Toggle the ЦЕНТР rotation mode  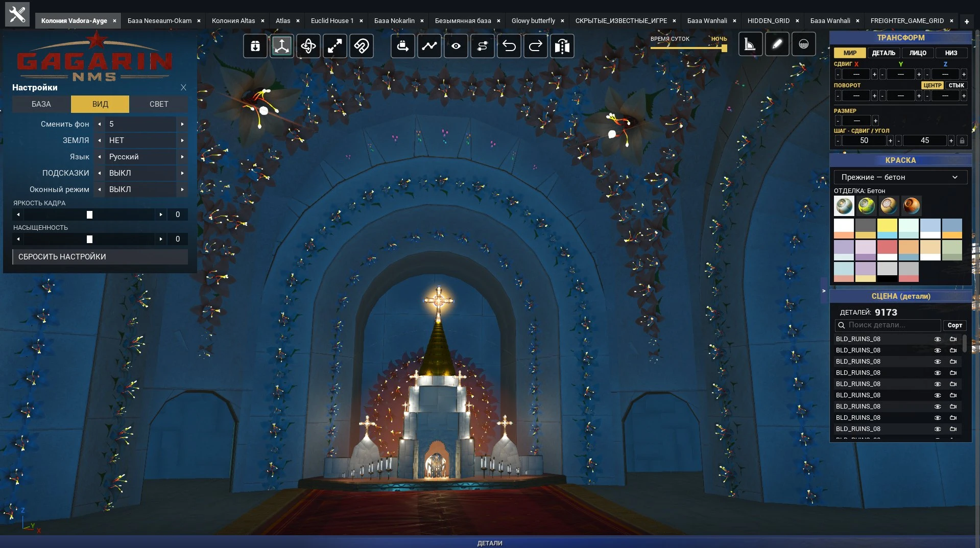click(932, 85)
